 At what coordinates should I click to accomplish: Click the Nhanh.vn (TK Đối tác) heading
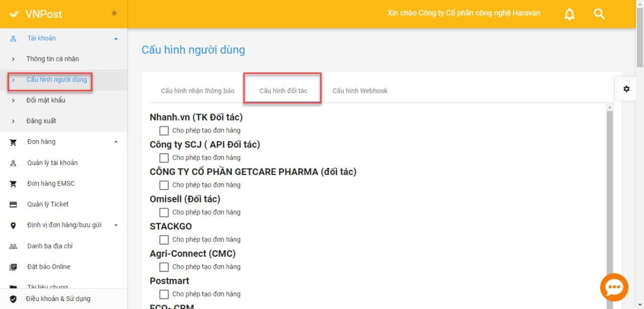(x=196, y=117)
